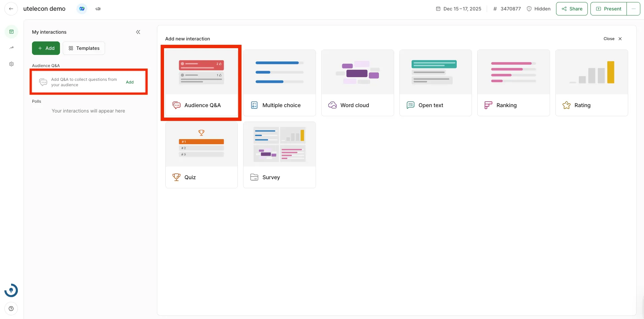Viewport: 644px width, 319px height.
Task: Select the interactions icon in sidebar
Action: 11,32
